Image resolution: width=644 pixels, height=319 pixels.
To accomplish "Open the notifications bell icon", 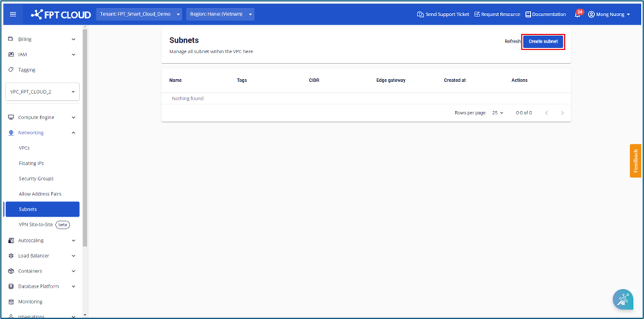I will click(577, 14).
